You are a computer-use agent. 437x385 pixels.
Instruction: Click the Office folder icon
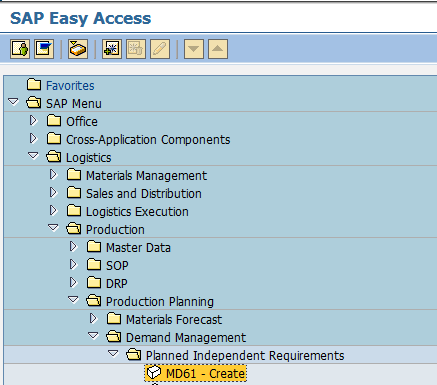(x=54, y=121)
